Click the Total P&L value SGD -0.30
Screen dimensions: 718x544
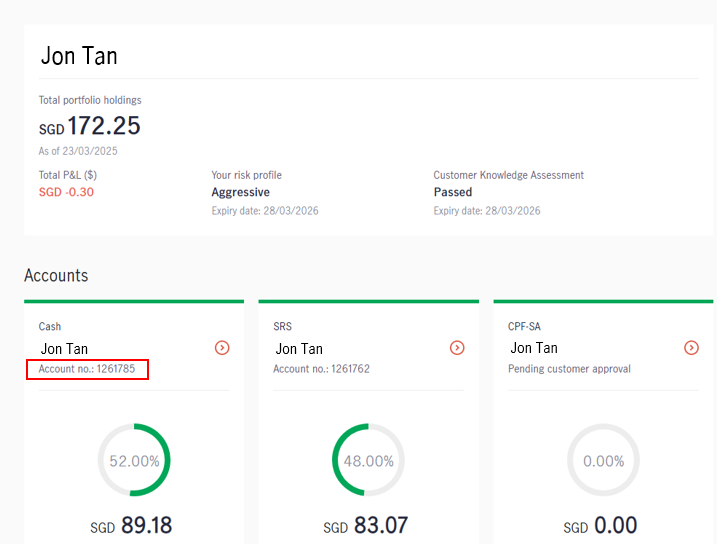(66, 192)
